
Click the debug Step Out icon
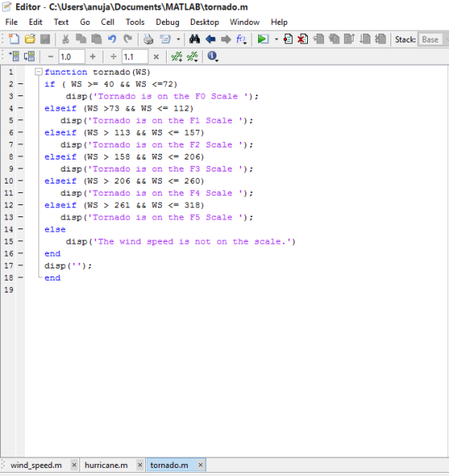[x=350, y=39]
